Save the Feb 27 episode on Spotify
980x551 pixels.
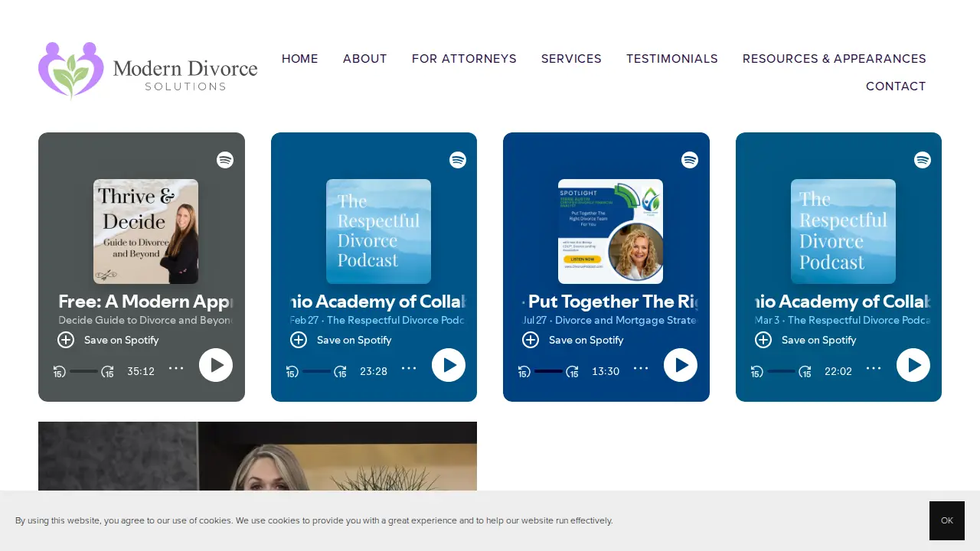[341, 340]
